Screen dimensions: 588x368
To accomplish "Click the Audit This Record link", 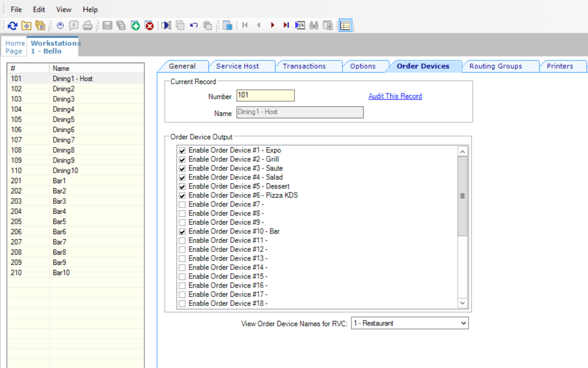I will tap(395, 96).
